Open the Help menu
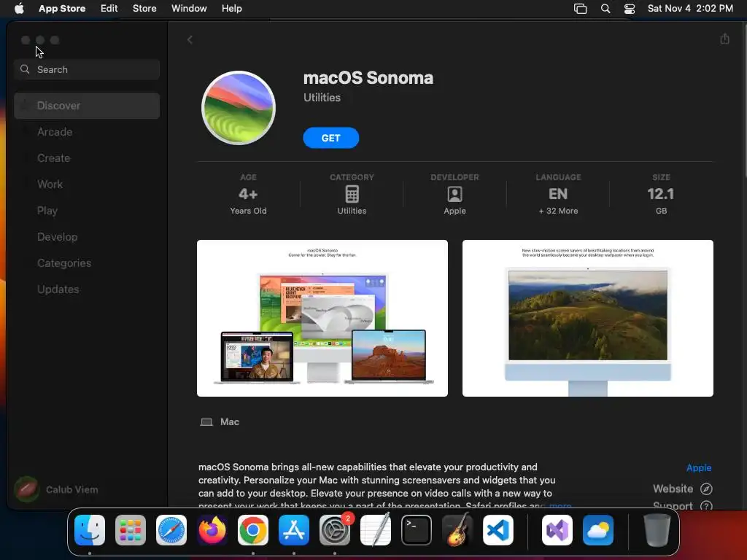This screenshot has height=560, width=747. coord(231,9)
